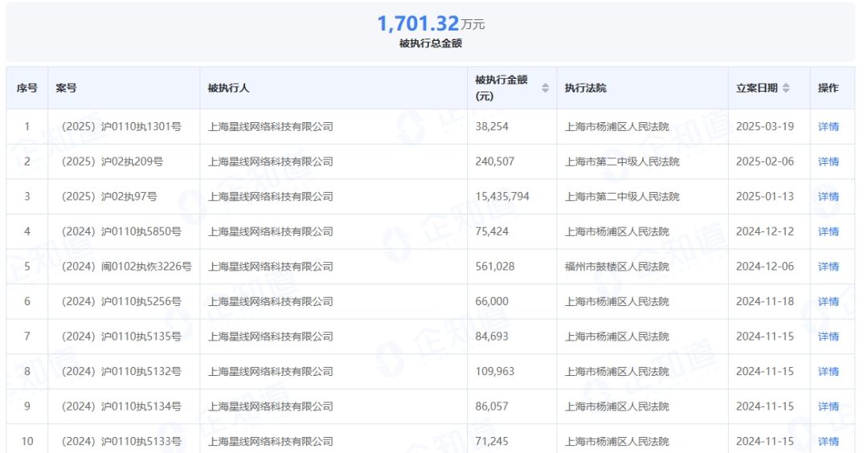Viewport: 868px width, 453px height.
Task: Click filing date 2024-12-12
Action: [765, 231]
